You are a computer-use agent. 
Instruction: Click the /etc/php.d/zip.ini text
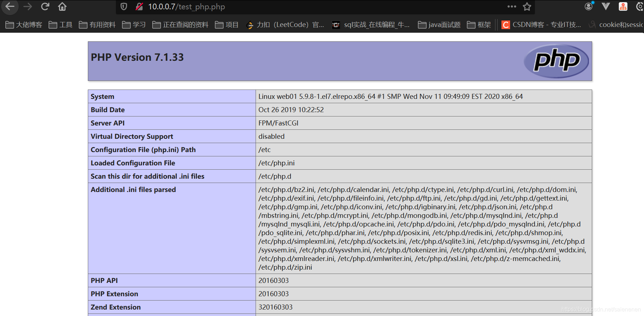[x=285, y=267]
